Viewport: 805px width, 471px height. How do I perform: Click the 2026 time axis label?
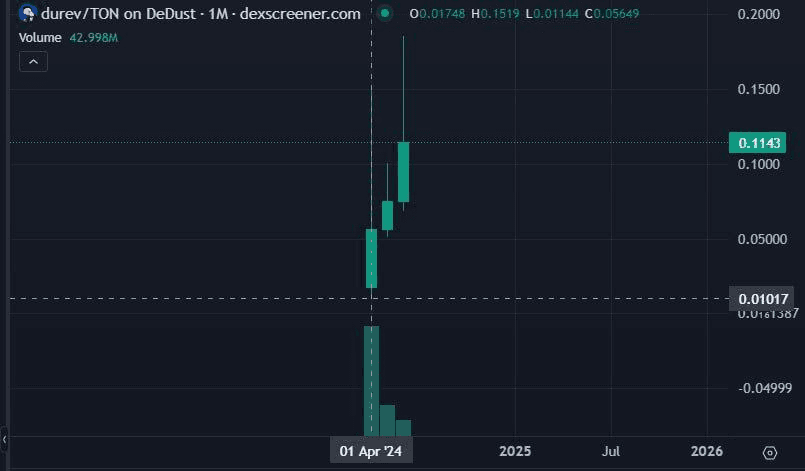(706, 452)
